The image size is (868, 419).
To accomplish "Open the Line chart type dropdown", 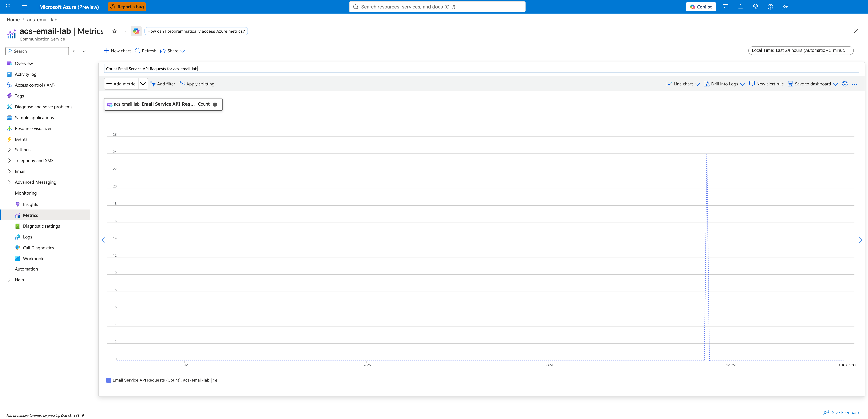I will pyautogui.click(x=683, y=84).
